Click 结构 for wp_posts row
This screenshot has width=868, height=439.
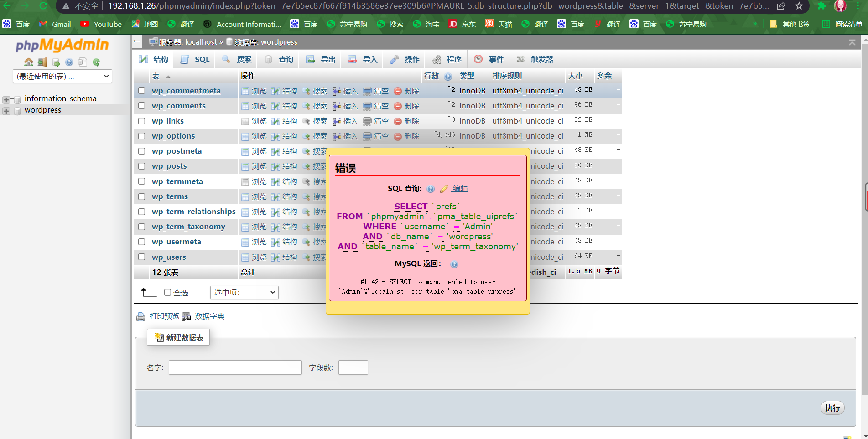click(284, 166)
